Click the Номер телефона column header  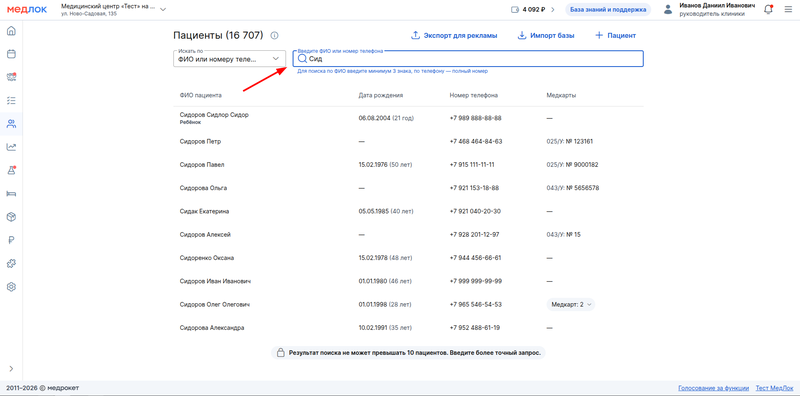pos(473,95)
